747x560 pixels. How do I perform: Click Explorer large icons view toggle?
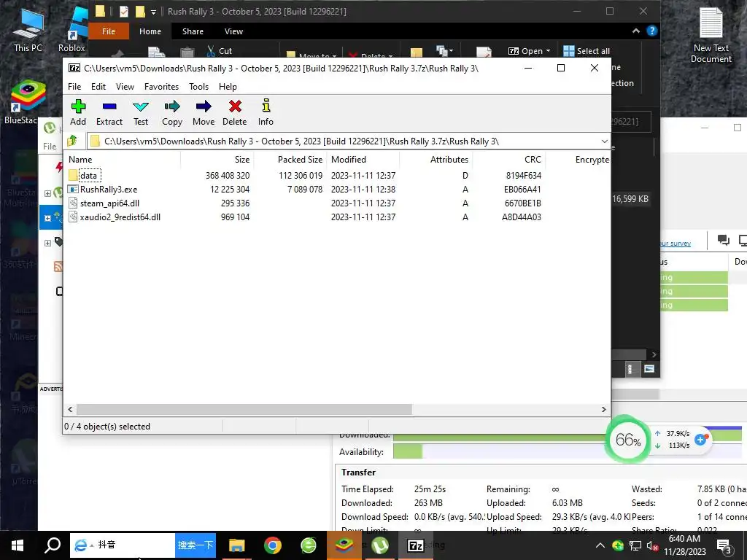point(649,368)
